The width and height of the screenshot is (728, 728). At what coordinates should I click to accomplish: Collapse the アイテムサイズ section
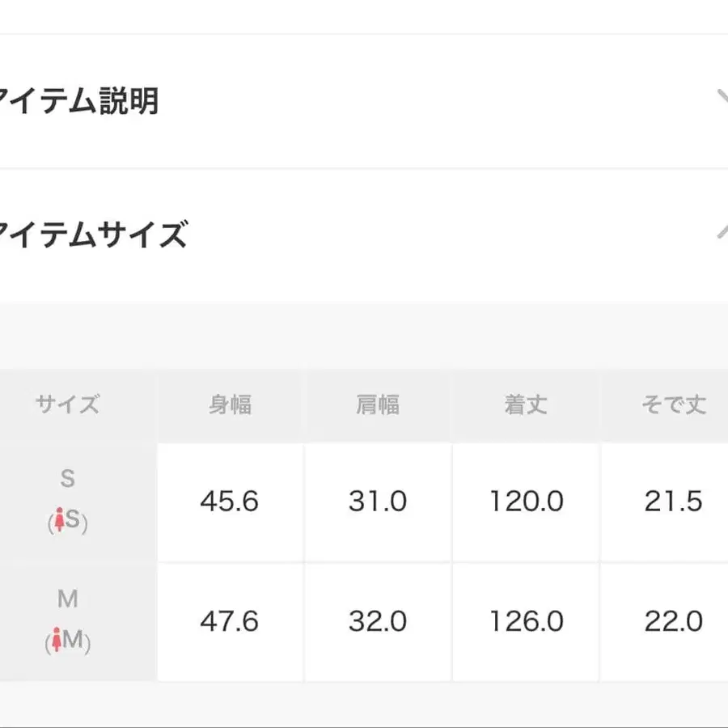[x=722, y=231]
